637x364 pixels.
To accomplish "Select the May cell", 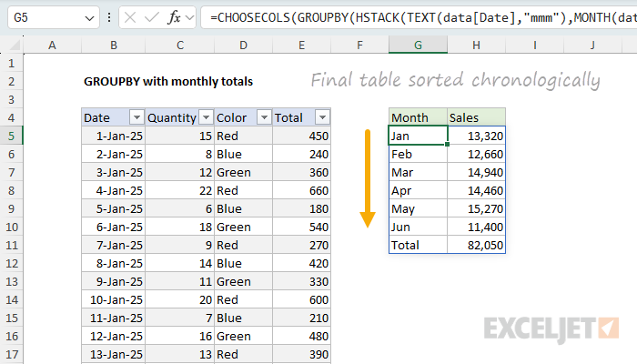I will (x=418, y=208).
